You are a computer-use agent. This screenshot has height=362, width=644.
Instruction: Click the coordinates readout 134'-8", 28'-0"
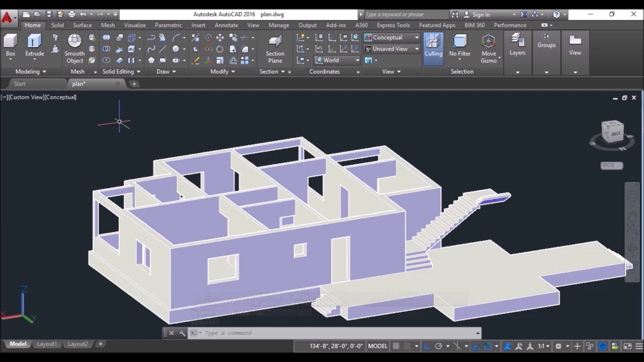pyautogui.click(x=336, y=346)
